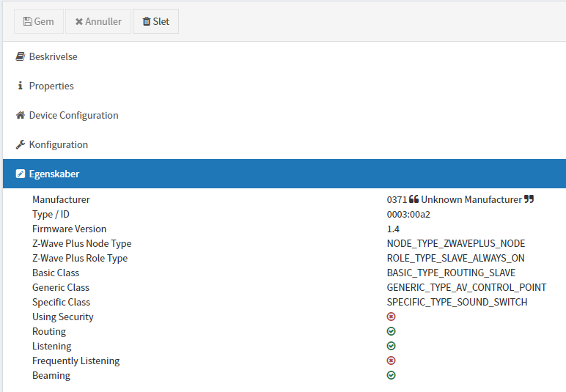This screenshot has height=392, width=566.
Task: Click the Beaming green check indicator
Action: coord(392,375)
